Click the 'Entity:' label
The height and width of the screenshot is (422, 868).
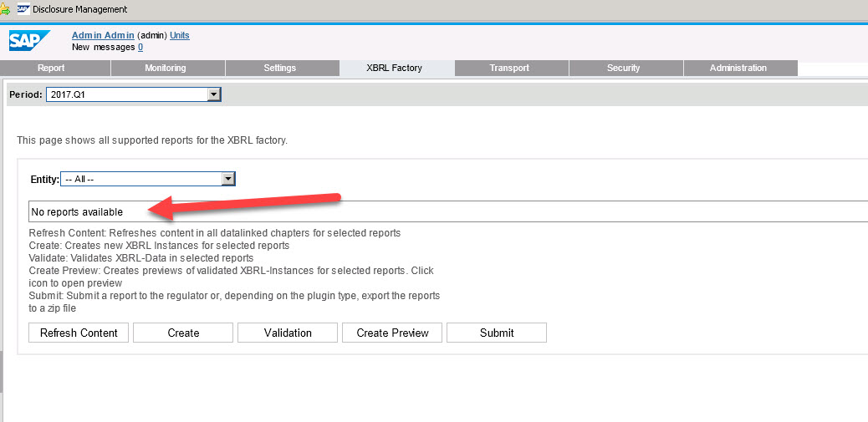pos(45,179)
